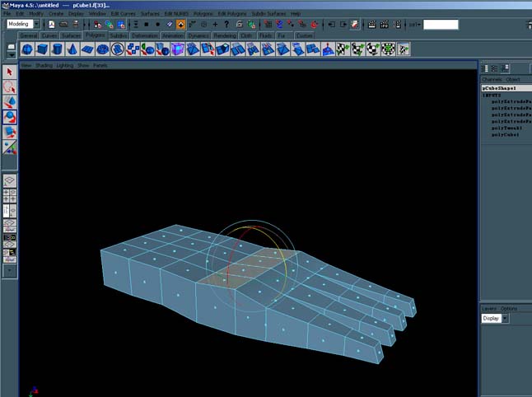Toggle select by object type mode
The width and height of the screenshot is (532, 397).
[110, 25]
